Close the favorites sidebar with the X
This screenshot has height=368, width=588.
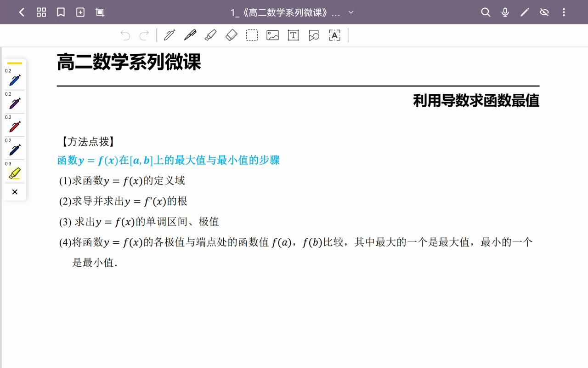14,192
